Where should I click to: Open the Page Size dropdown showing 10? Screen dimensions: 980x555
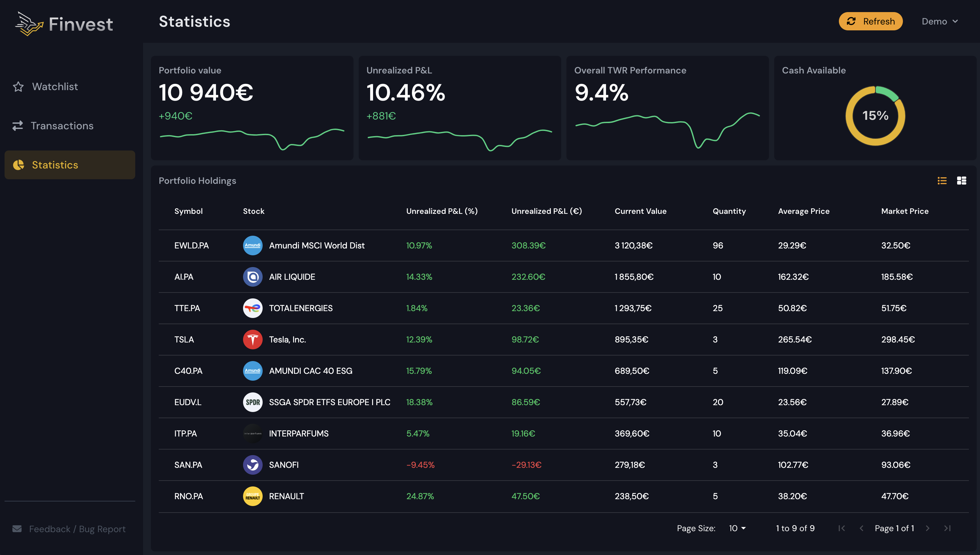click(x=737, y=528)
